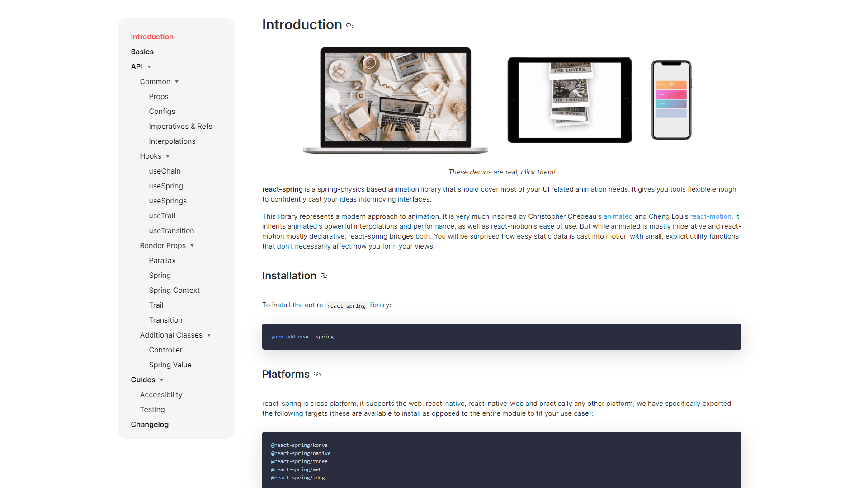Follow the animated library link
Viewport: 868px width, 488px height.
coord(618,216)
